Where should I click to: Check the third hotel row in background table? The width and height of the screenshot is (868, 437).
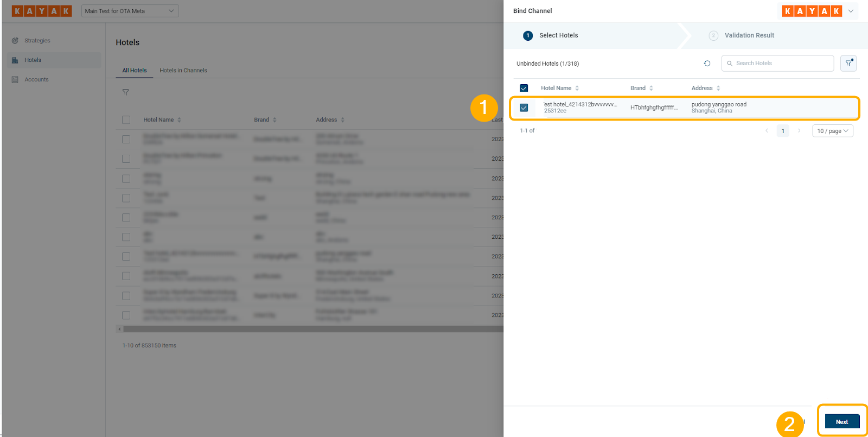[126, 179]
